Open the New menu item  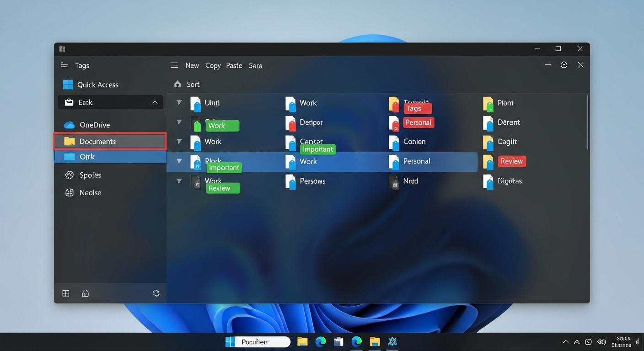[192, 65]
